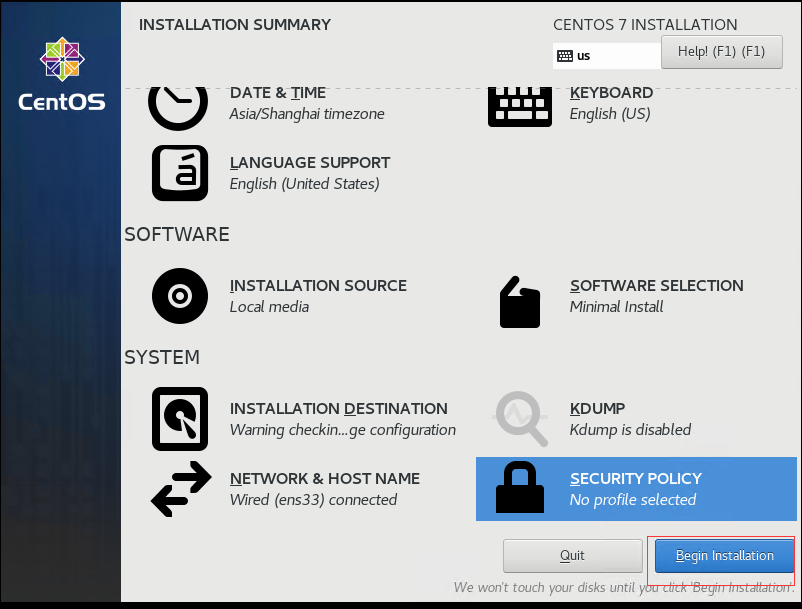The width and height of the screenshot is (802, 609).
Task: Open Help with the Help! (F1) button
Action: click(x=721, y=52)
